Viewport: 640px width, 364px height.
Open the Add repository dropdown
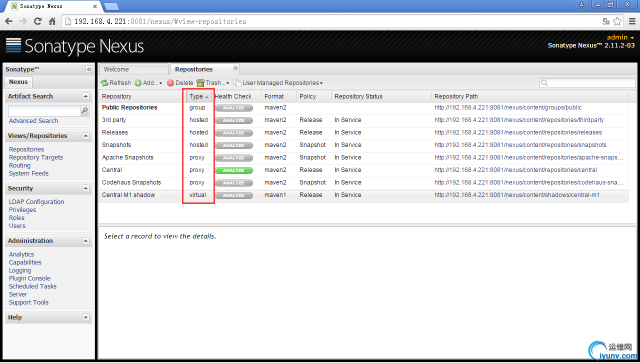tap(148, 83)
